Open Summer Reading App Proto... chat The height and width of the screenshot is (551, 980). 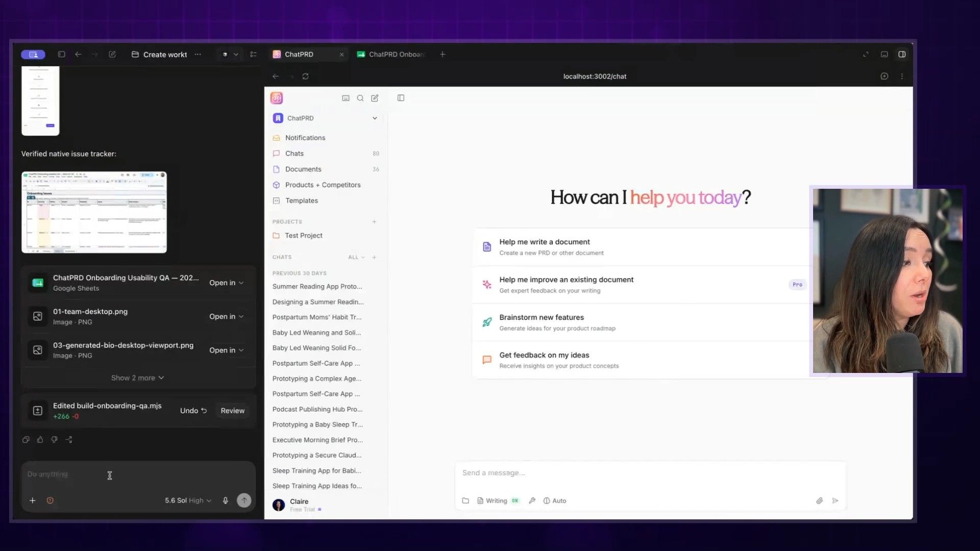(317, 287)
